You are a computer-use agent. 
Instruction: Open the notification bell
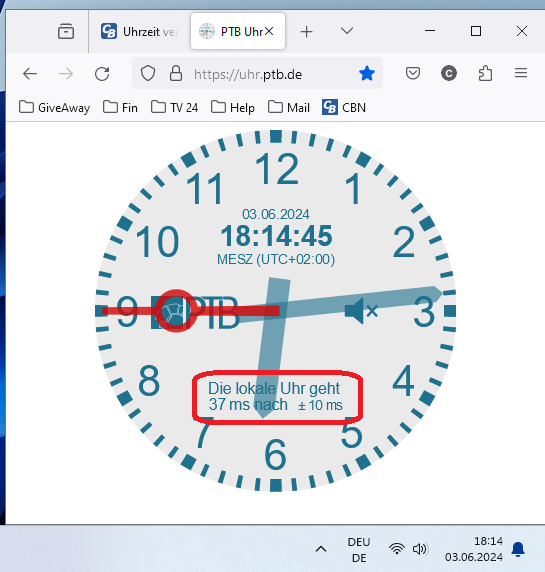point(518,549)
